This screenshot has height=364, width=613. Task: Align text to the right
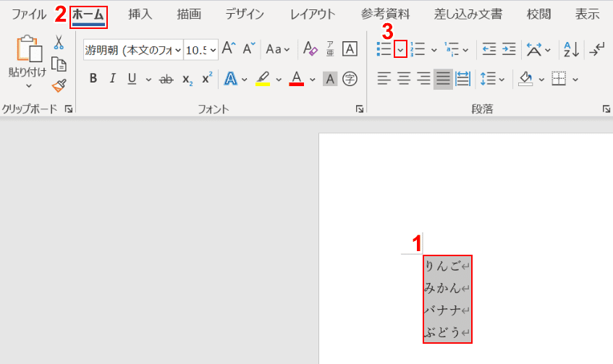(x=423, y=79)
